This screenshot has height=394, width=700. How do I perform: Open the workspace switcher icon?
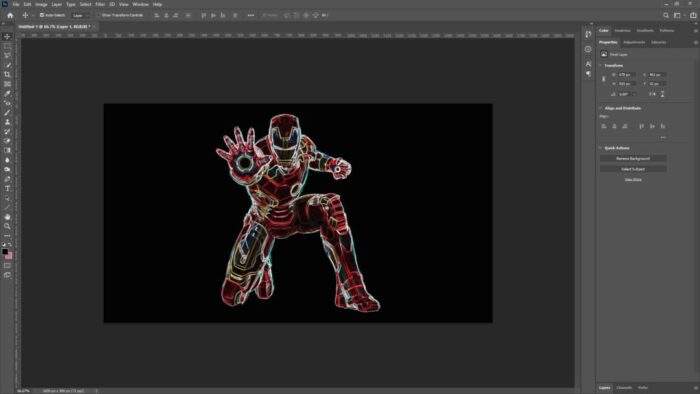point(678,15)
